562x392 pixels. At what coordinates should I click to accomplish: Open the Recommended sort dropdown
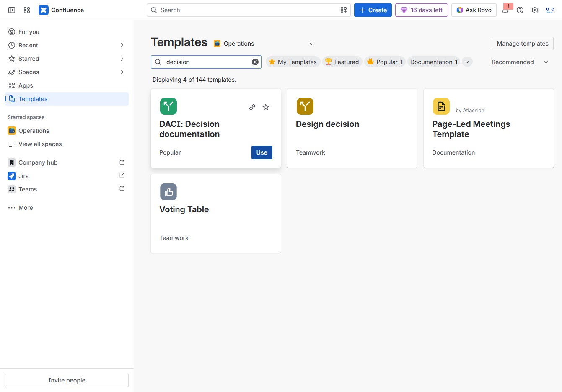click(x=520, y=62)
